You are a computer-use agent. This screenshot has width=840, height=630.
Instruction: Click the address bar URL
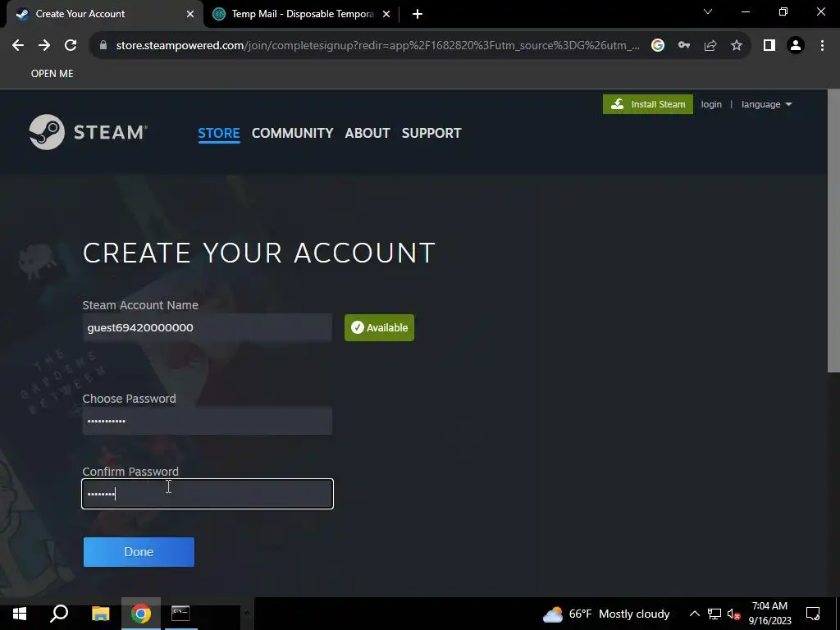(x=377, y=46)
